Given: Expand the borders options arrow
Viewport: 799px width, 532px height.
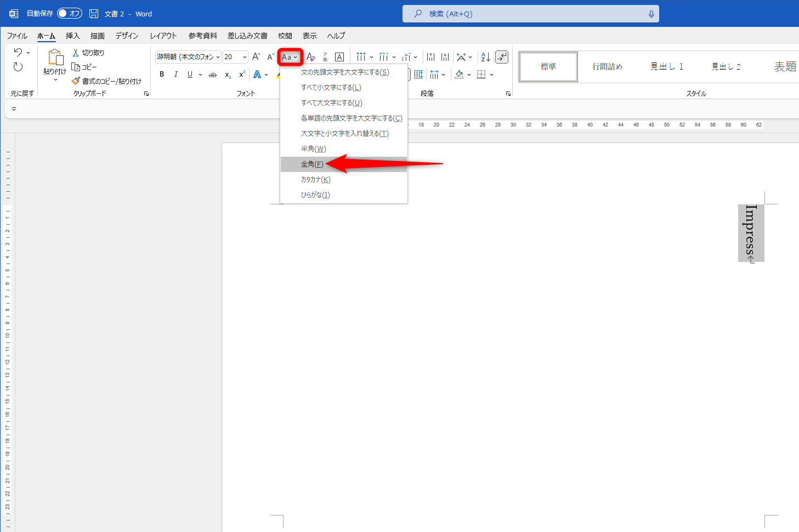Looking at the screenshot, I should (x=491, y=75).
